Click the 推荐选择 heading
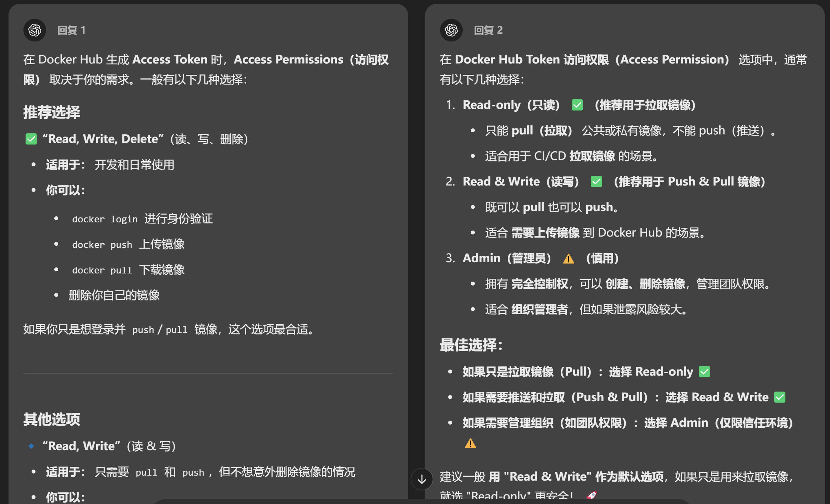Screen dimensions: 830x504 [52, 112]
